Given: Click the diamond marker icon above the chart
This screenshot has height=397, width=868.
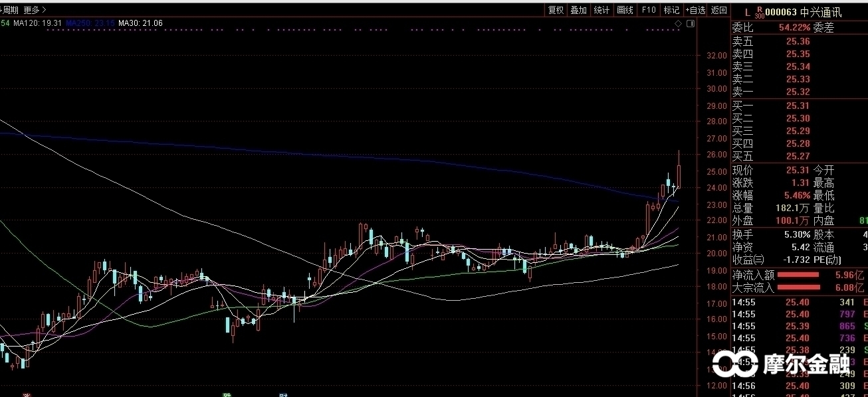Looking at the screenshot, I should click(678, 23).
